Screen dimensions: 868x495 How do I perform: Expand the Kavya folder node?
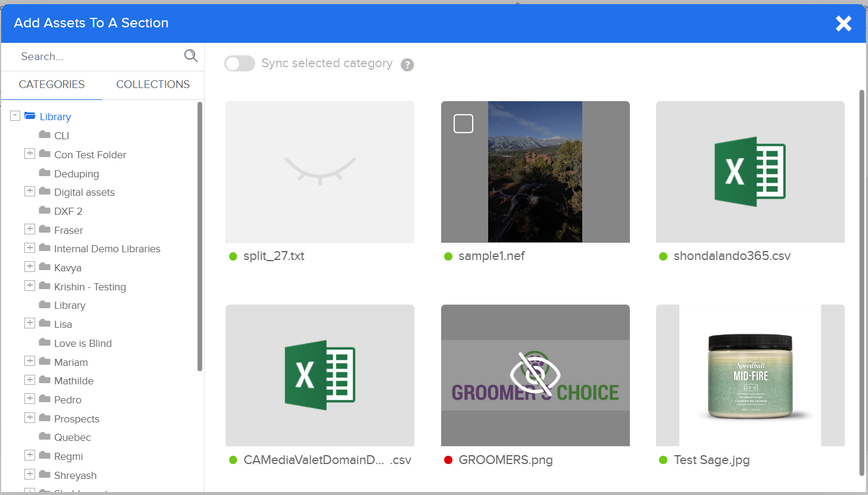click(x=30, y=267)
